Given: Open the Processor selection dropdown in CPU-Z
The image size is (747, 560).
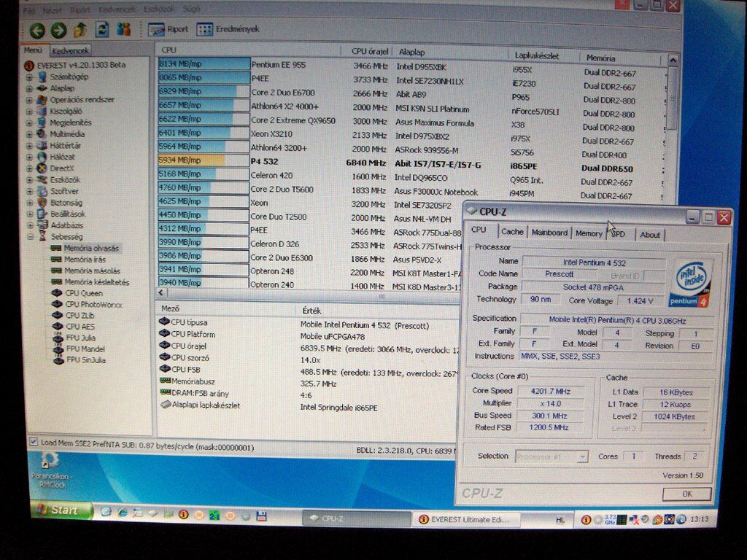Looking at the screenshot, I should (x=581, y=457).
